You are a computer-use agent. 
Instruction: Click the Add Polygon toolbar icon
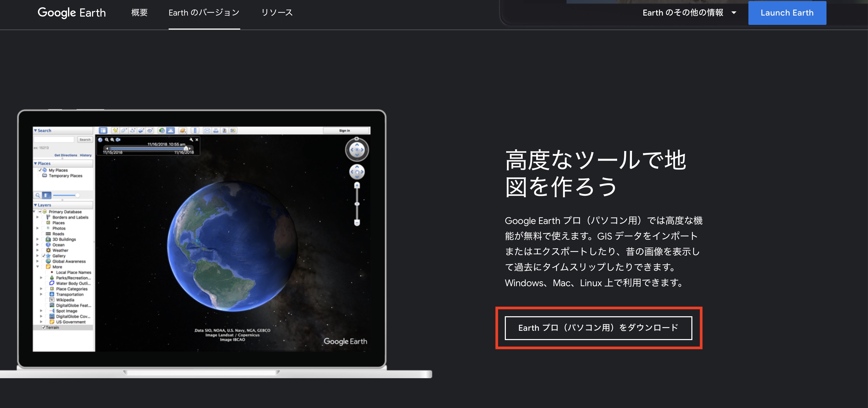124,130
